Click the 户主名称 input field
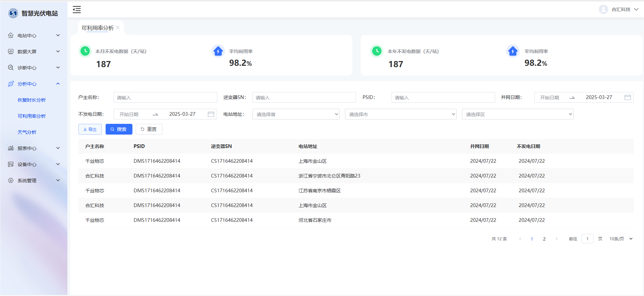Viewport: 644px width, 296px height. [x=165, y=97]
